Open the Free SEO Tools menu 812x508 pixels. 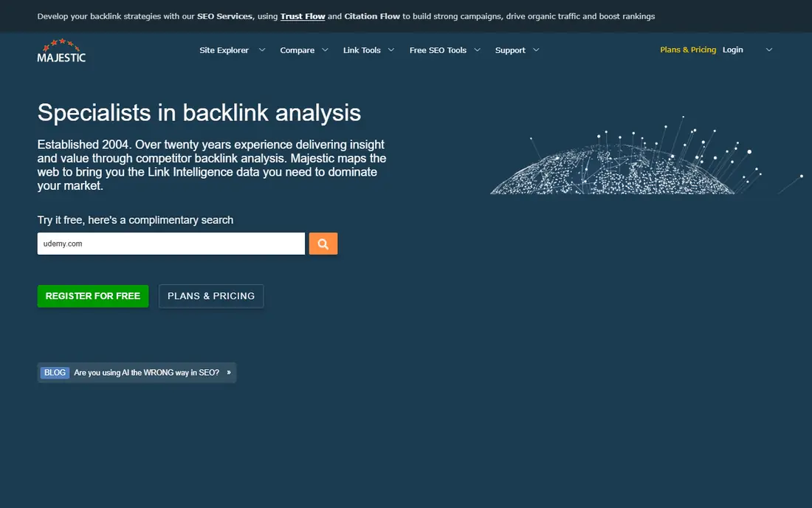[438, 50]
